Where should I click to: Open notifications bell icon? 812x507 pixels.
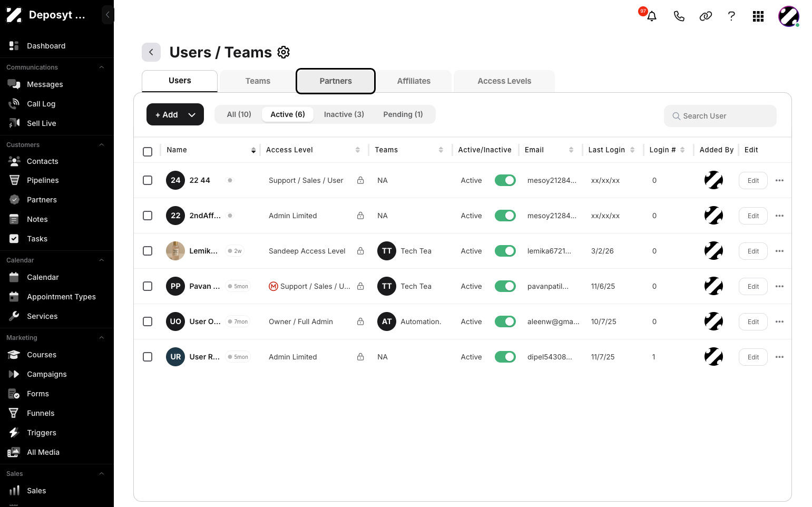[x=652, y=16]
